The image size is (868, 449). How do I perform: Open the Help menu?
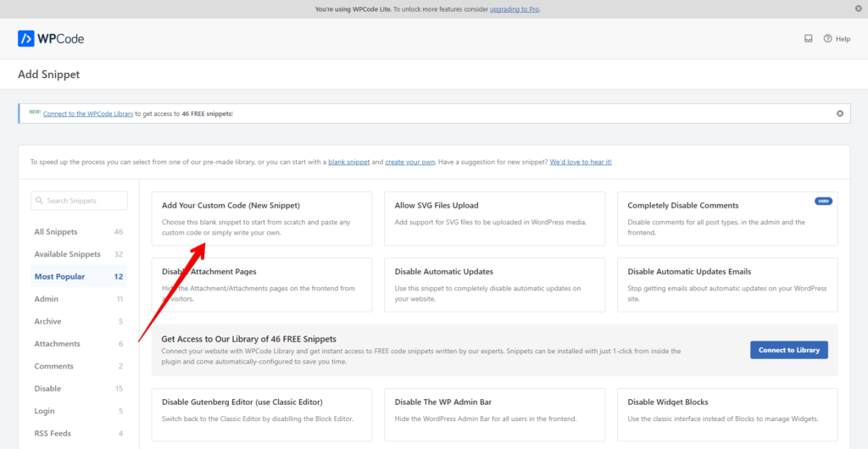click(x=837, y=39)
